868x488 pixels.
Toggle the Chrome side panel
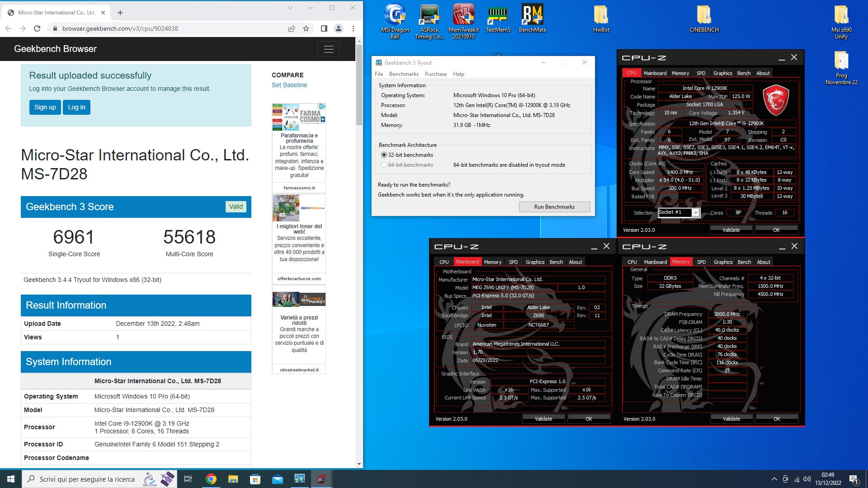[x=324, y=28]
